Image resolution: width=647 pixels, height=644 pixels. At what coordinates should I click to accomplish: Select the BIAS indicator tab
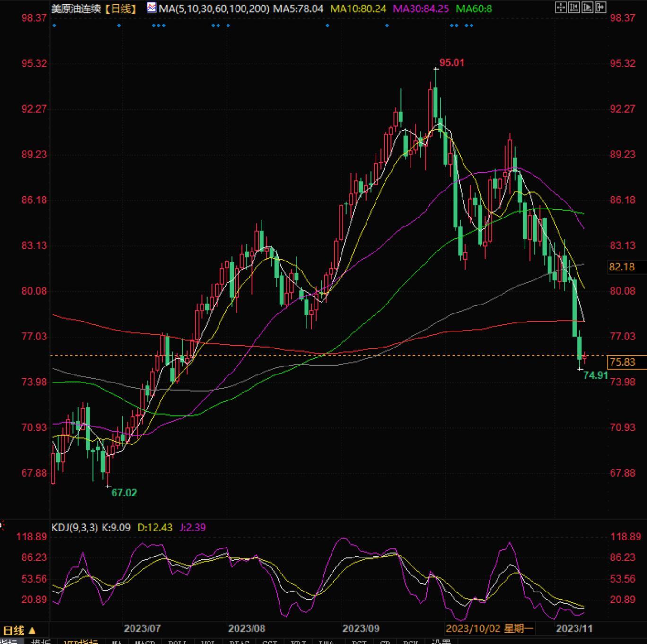pos(239,642)
